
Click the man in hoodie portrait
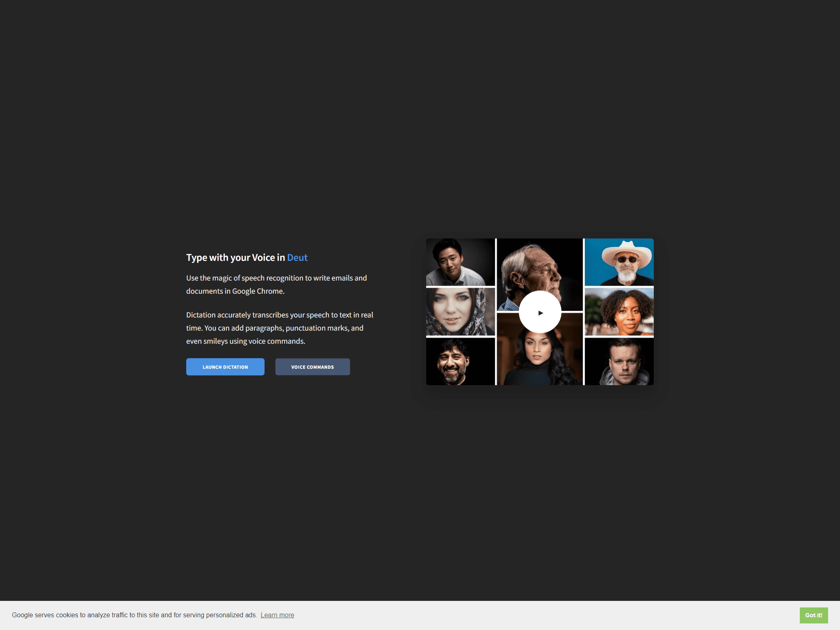click(x=619, y=362)
